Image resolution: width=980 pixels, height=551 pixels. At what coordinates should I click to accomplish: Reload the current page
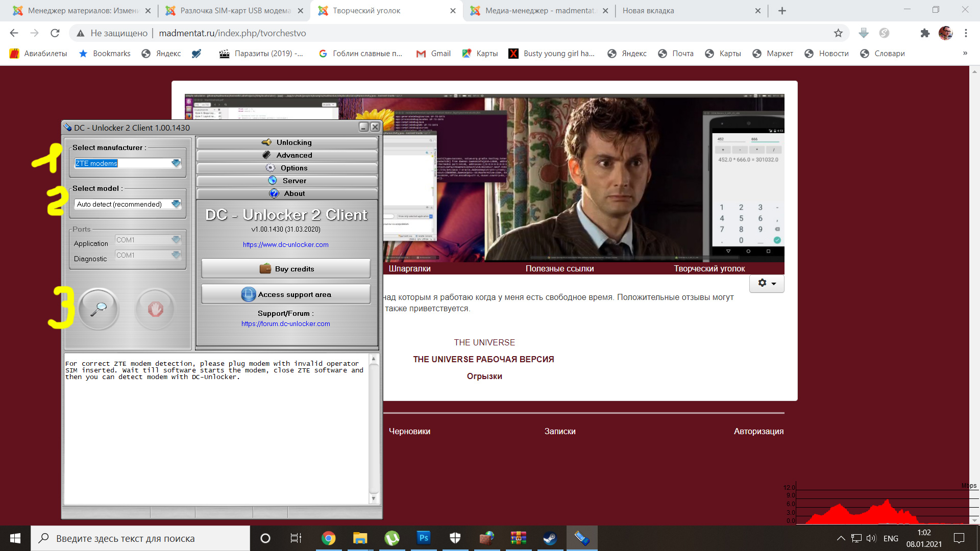tap(55, 33)
